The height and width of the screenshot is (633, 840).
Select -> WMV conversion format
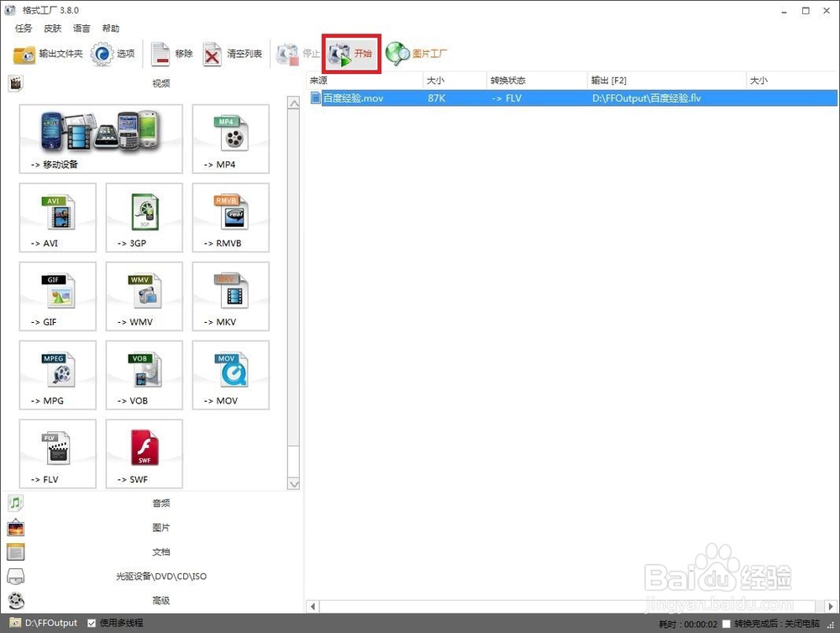(144, 297)
